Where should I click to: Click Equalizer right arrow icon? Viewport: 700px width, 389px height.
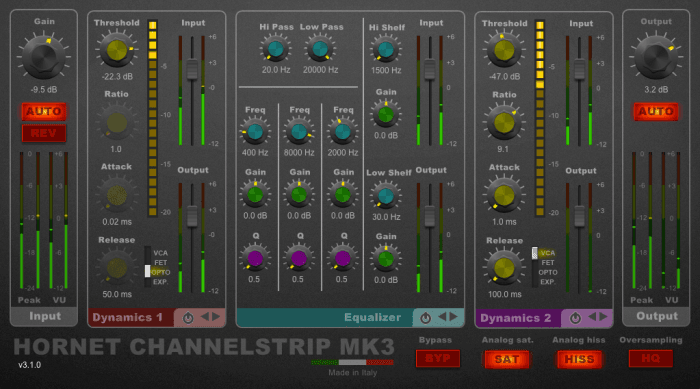click(x=454, y=317)
